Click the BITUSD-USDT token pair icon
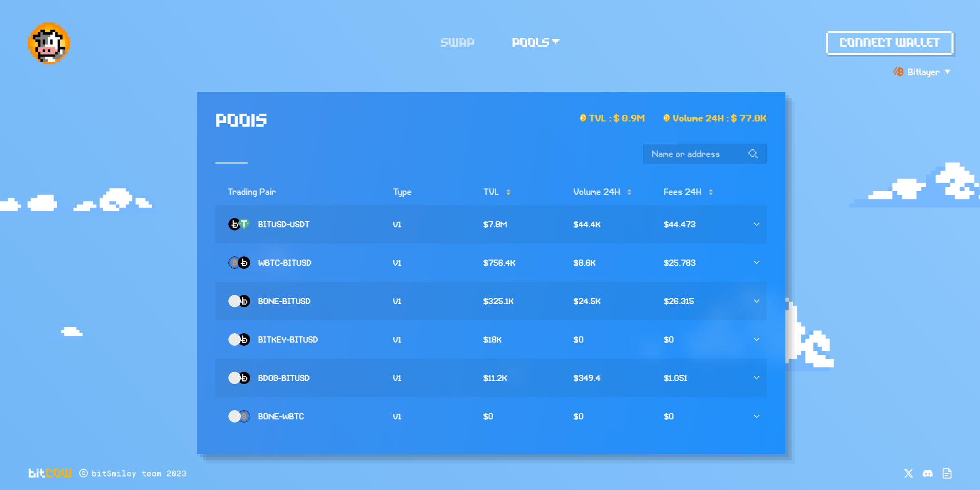The height and width of the screenshot is (490, 980). (239, 224)
